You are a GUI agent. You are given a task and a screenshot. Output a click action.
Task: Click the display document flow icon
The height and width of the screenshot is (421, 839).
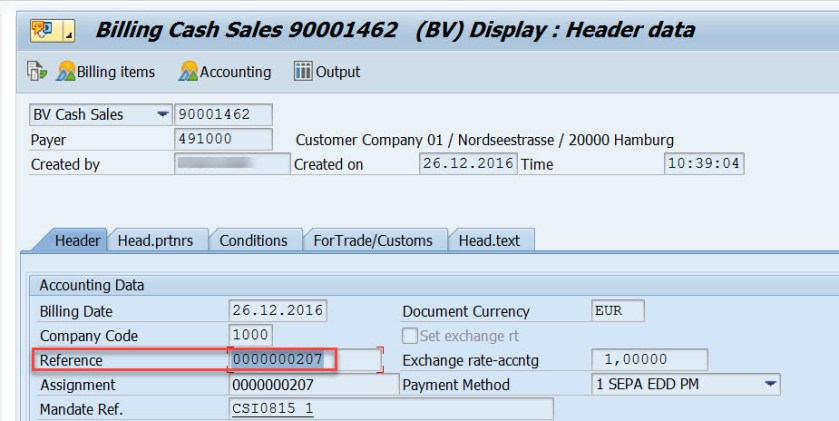[x=37, y=71]
